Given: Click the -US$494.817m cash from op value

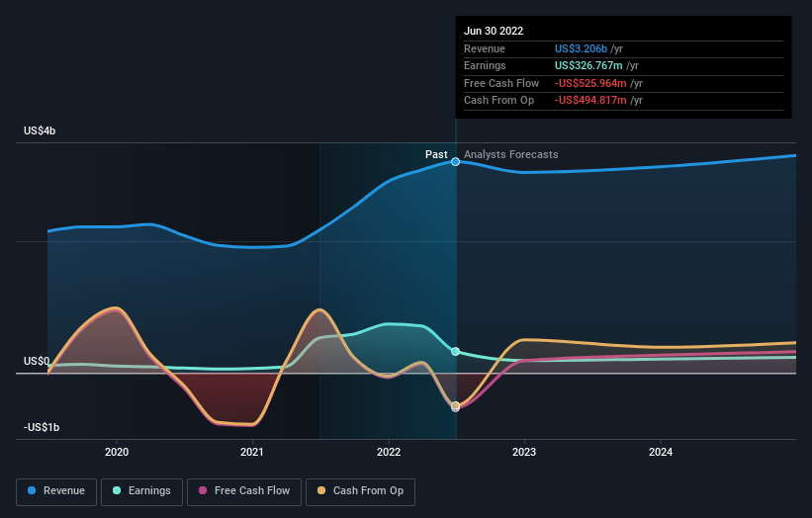Looking at the screenshot, I should 590,101.
